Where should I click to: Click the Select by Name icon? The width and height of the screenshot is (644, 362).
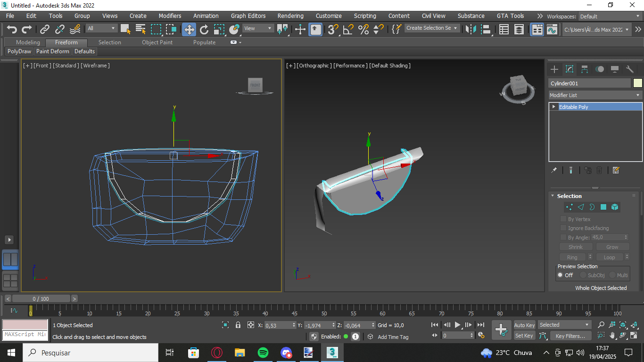tap(140, 30)
